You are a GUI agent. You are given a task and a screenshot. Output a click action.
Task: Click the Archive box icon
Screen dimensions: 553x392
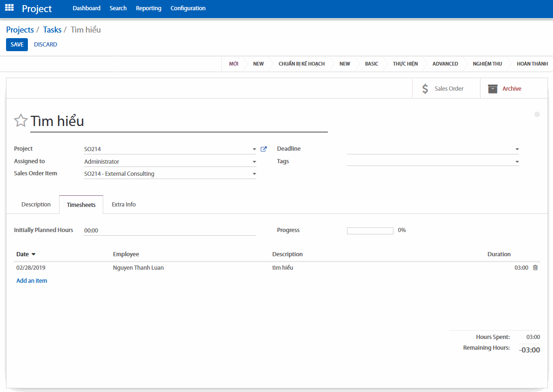pos(493,89)
